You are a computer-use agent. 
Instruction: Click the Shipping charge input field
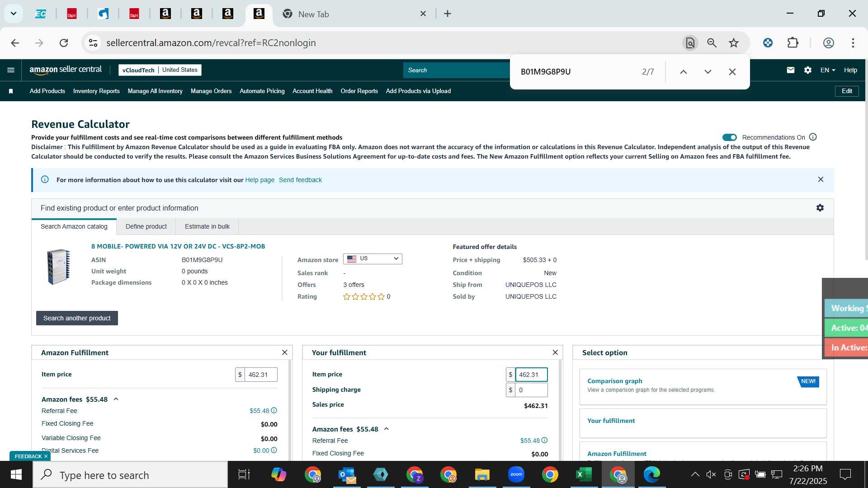[x=532, y=390]
